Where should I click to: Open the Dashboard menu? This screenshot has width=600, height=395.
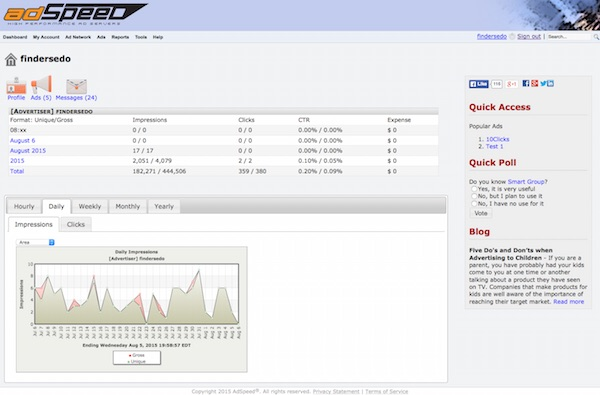15,37
